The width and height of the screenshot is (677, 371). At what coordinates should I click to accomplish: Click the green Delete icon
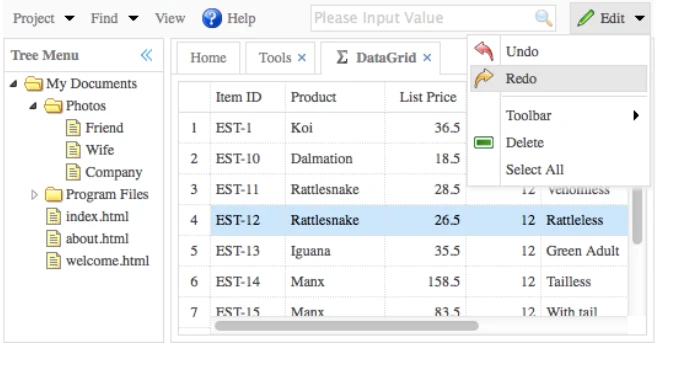point(484,143)
